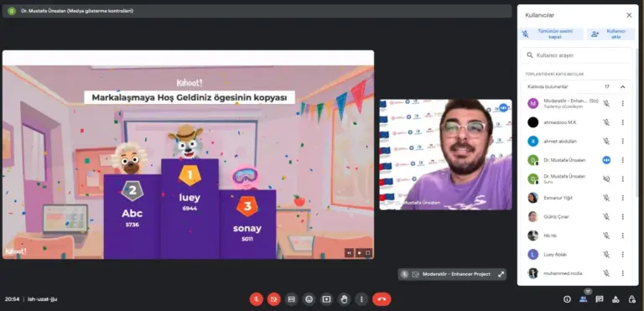Open options menu for Esmanur Yiğit
Image resolution: width=644 pixels, height=311 pixels.
tap(623, 198)
